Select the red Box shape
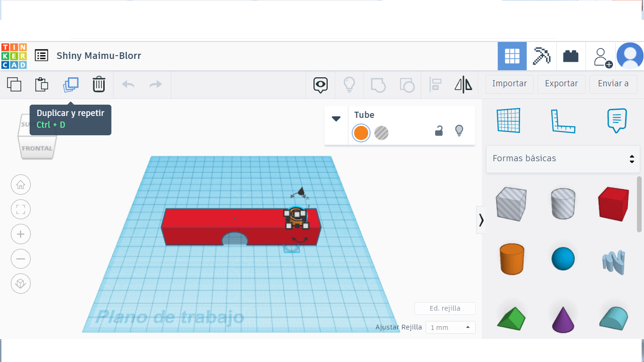 (613, 204)
